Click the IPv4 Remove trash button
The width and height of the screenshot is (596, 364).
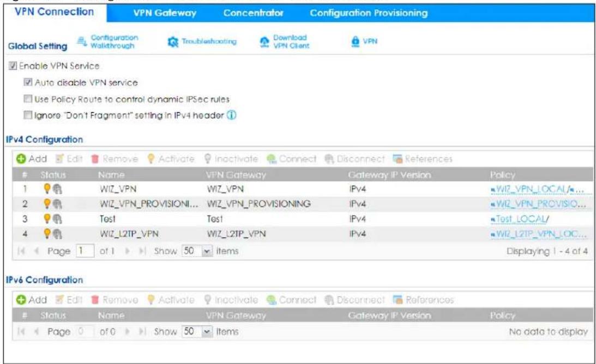[115, 159]
